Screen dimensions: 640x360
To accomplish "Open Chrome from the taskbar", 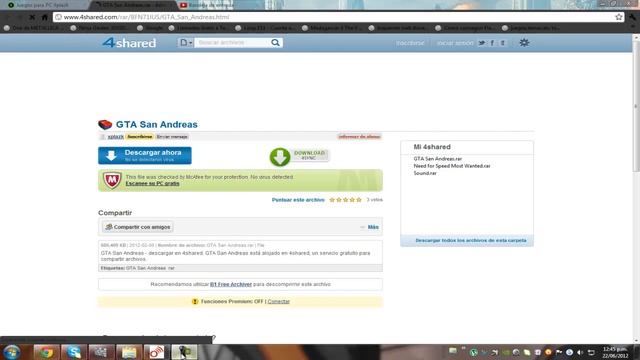I will tap(46, 352).
